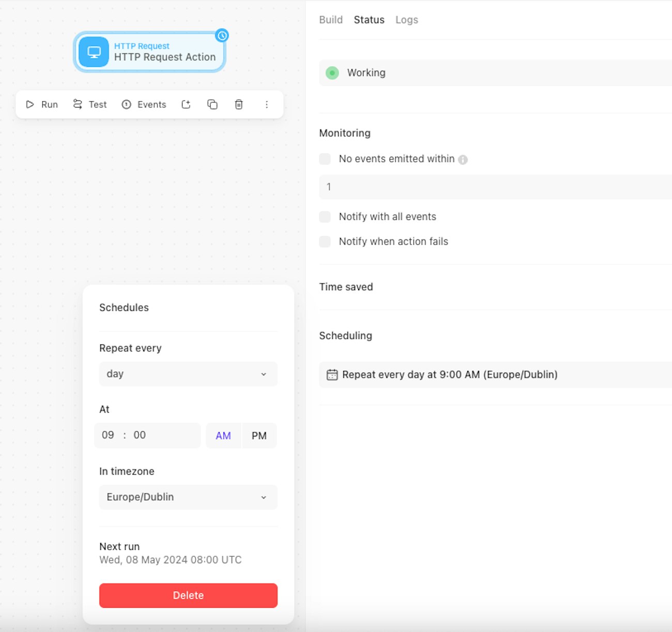
Task: Click the clock schedule badge on the node
Action: 222,36
